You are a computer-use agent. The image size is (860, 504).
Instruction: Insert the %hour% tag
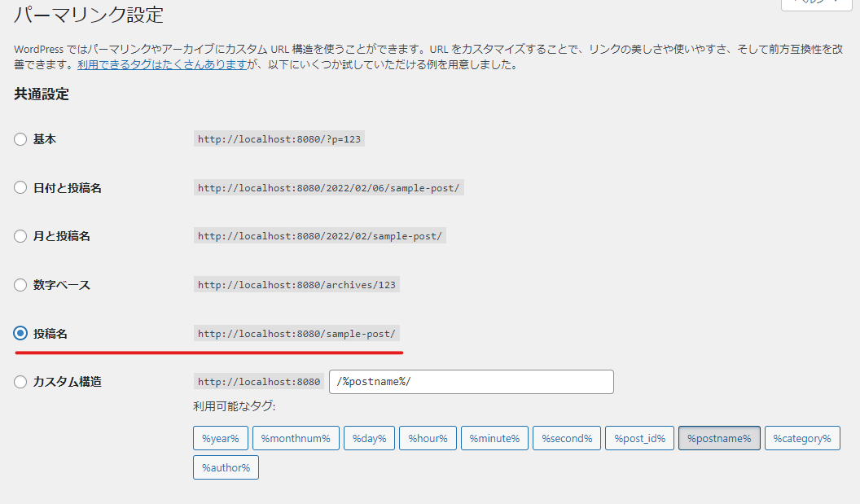428,437
